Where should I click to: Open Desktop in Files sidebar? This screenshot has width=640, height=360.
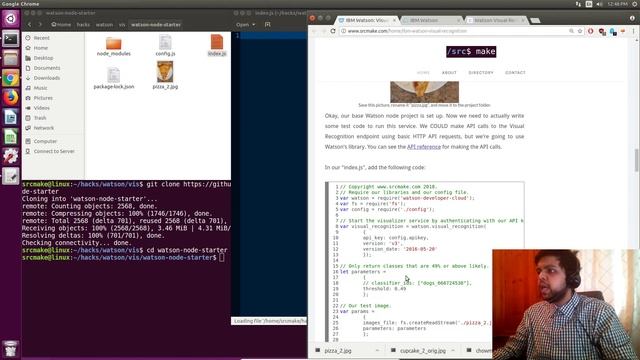[x=43, y=58]
